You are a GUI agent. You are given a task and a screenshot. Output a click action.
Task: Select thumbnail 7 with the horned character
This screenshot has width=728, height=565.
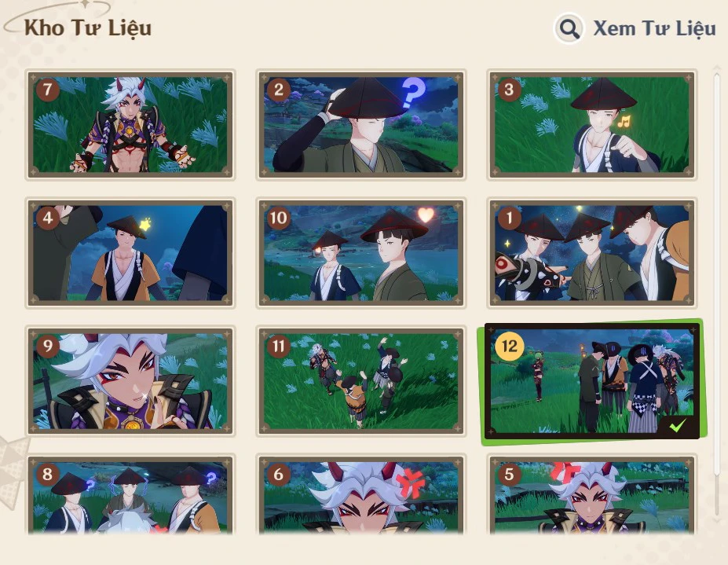(x=130, y=125)
